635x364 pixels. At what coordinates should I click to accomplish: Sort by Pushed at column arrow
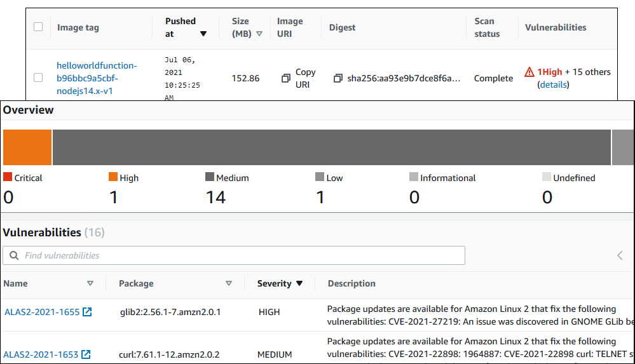[x=203, y=34]
